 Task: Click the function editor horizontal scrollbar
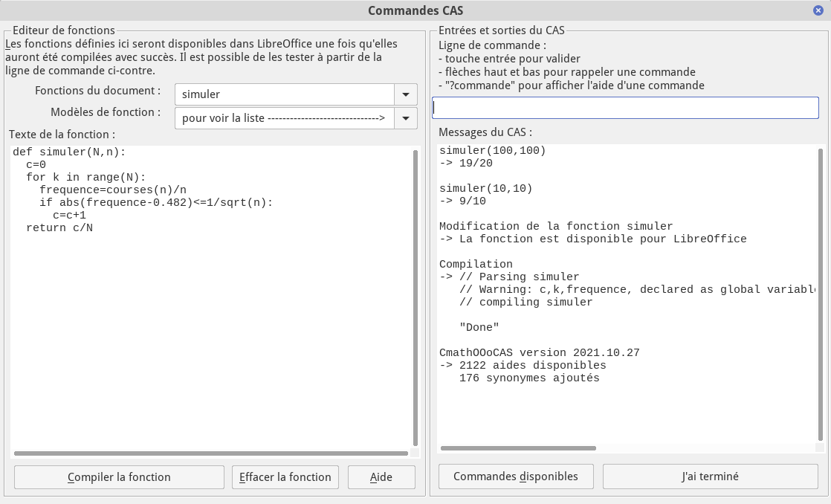point(211,453)
